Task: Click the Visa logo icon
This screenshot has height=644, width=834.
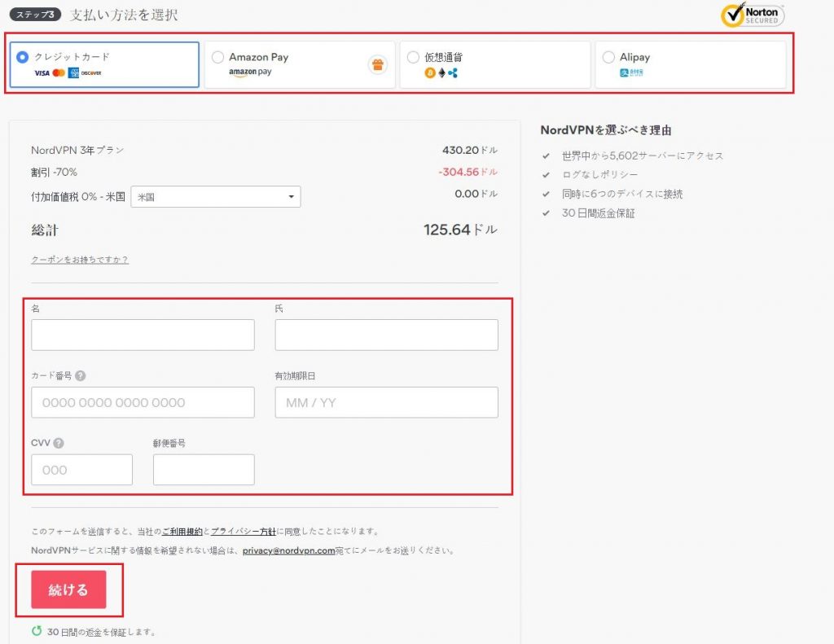Action: point(42,72)
